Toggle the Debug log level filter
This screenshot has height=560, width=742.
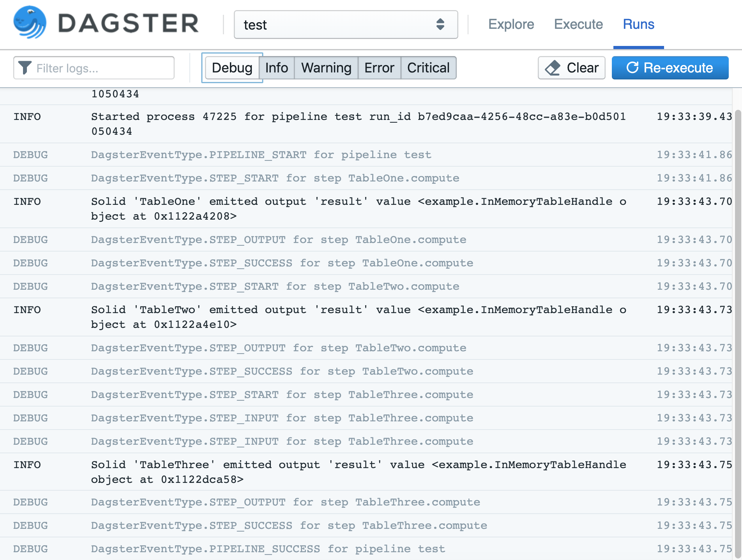tap(231, 68)
